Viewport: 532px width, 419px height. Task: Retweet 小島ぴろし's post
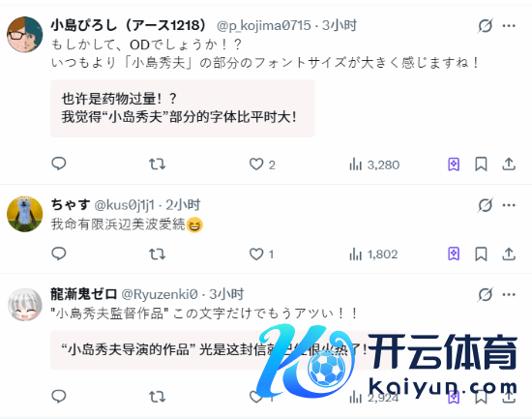(157, 165)
